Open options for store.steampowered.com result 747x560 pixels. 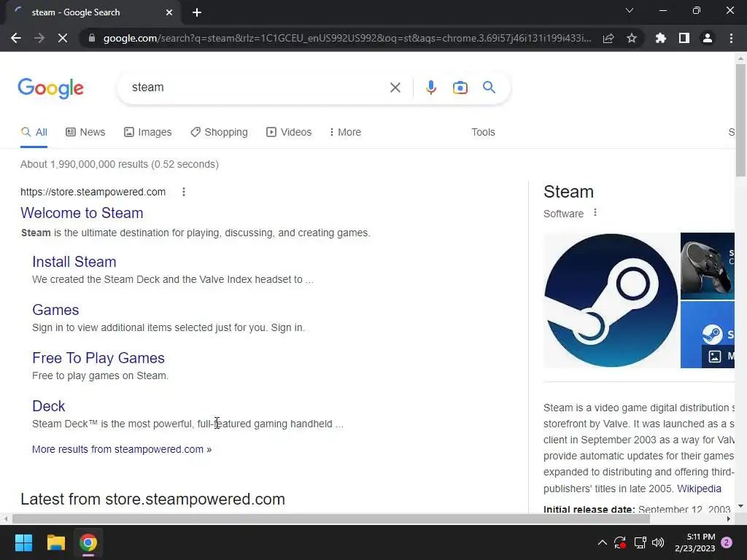pos(183,192)
